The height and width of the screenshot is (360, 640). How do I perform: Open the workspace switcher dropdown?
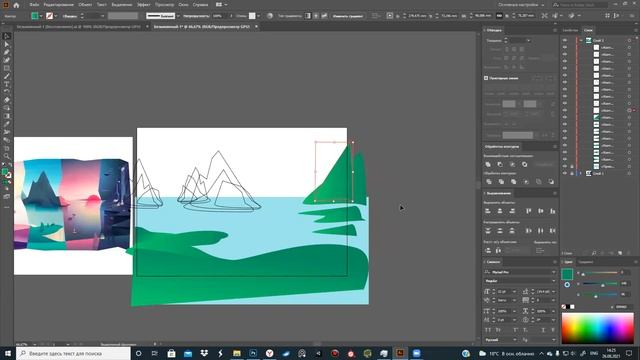(x=522, y=5)
